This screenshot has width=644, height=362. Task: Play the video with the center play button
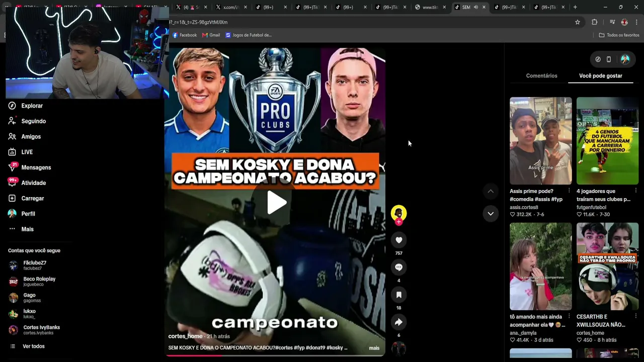(276, 203)
